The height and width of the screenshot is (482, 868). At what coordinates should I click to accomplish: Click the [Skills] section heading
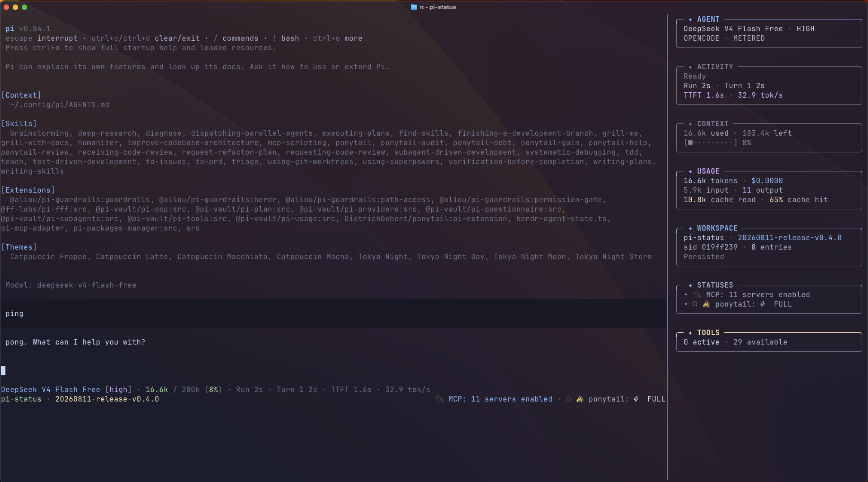(19, 124)
